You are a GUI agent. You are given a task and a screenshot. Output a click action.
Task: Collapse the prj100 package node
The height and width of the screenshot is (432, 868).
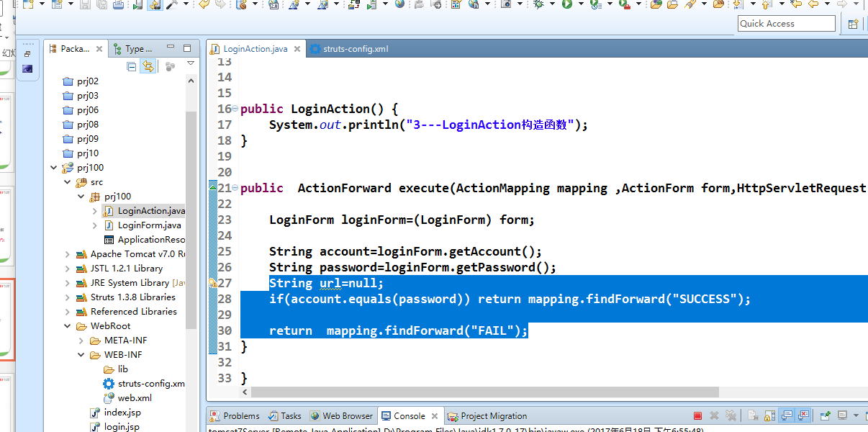point(81,197)
